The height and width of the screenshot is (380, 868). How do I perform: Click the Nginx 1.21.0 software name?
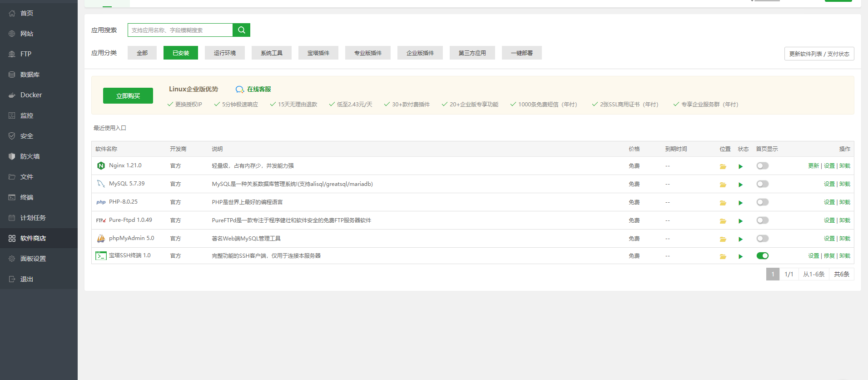click(x=125, y=165)
